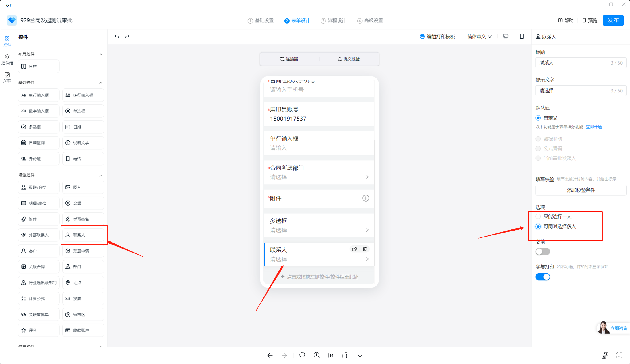Select 只能选择一人 radio option
Viewport: 630px width, 364px height.
pyautogui.click(x=538, y=216)
